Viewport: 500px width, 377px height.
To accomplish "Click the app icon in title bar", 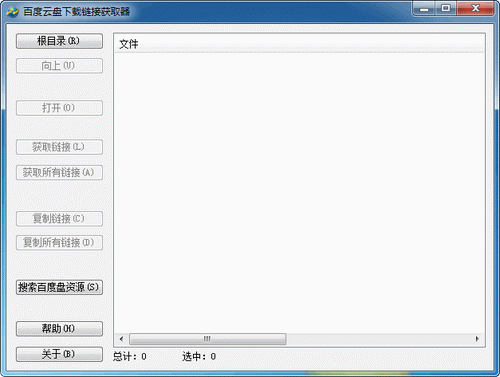I will pyautogui.click(x=13, y=12).
